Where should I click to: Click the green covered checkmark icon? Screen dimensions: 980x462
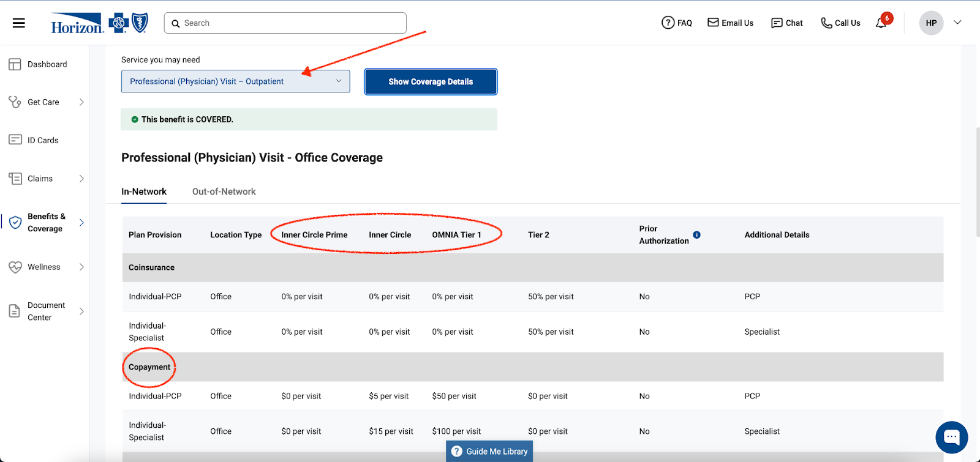[x=135, y=120]
